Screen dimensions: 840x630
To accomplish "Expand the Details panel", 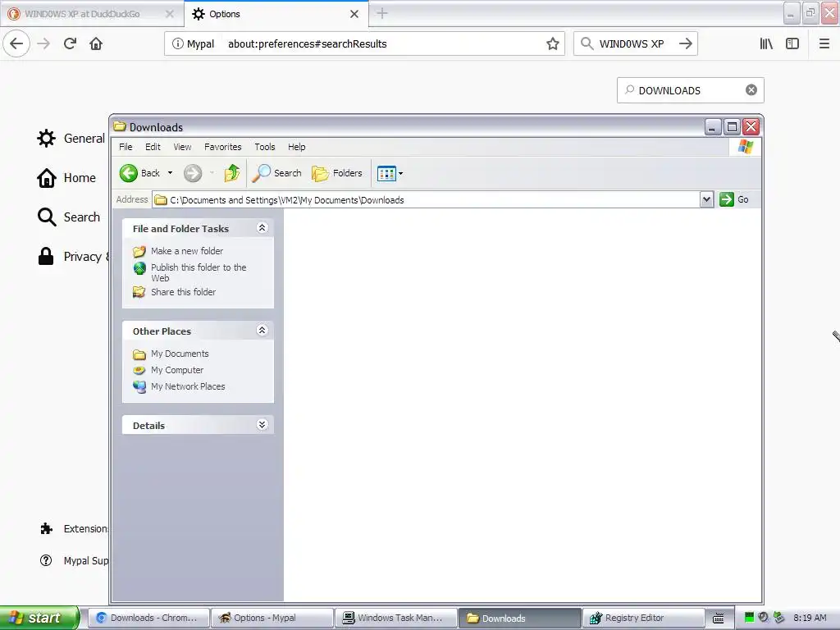I will (262, 425).
